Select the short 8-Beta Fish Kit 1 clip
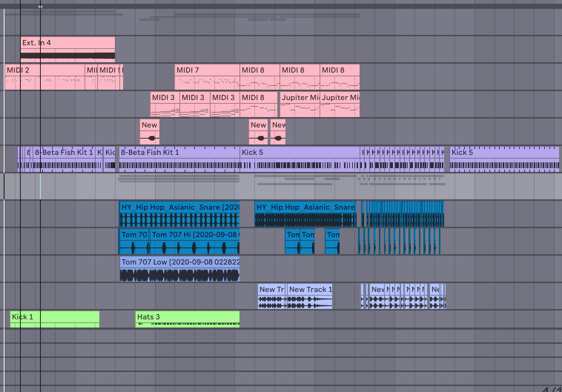 coord(64,159)
